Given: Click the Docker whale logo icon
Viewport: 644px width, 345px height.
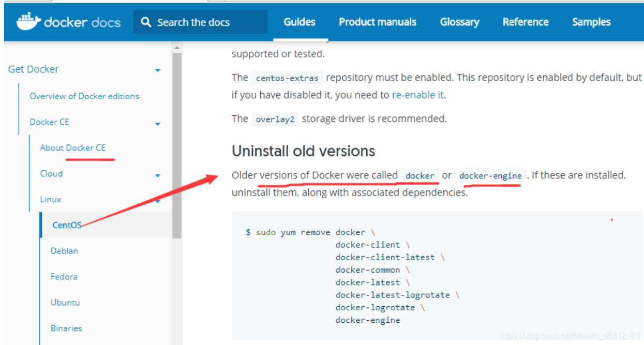Looking at the screenshot, I should tap(28, 22).
